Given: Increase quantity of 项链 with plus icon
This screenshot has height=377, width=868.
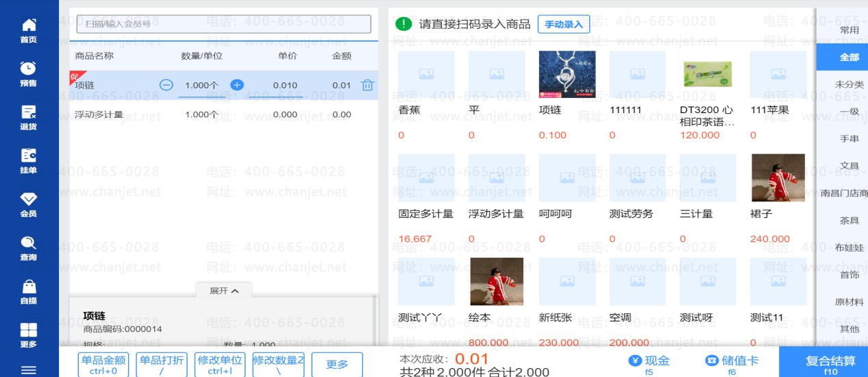Looking at the screenshot, I should pos(237,85).
